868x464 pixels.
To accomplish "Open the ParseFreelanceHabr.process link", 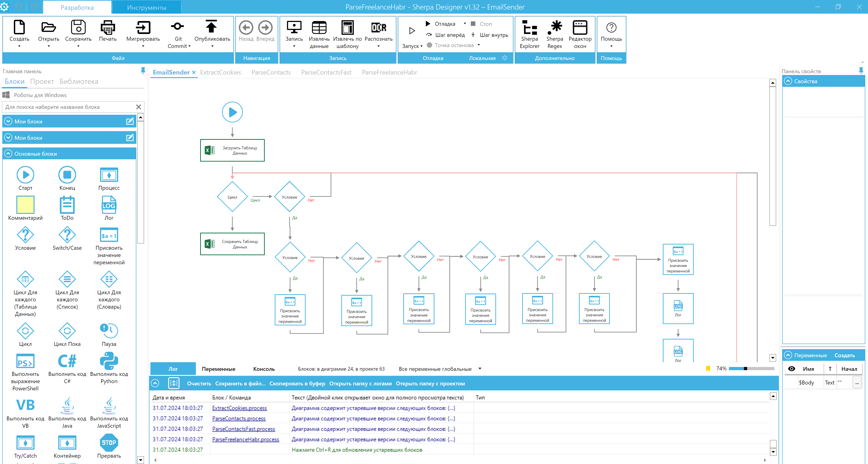I will [245, 439].
